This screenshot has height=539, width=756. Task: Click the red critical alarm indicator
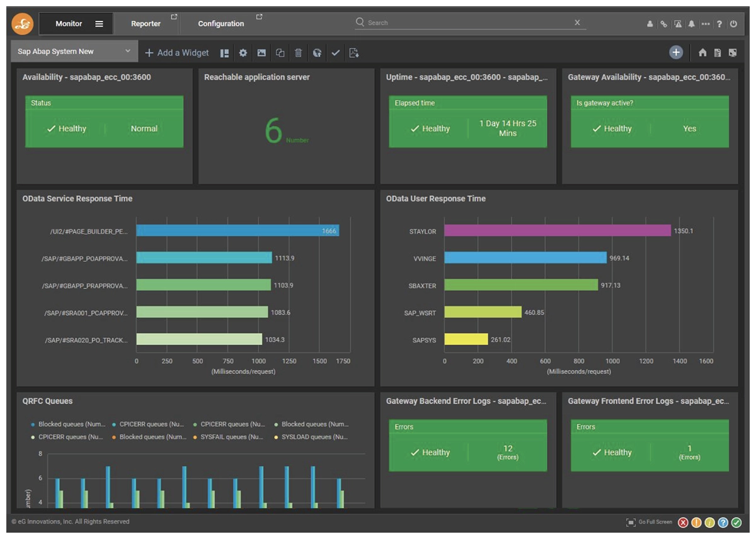tap(683, 523)
